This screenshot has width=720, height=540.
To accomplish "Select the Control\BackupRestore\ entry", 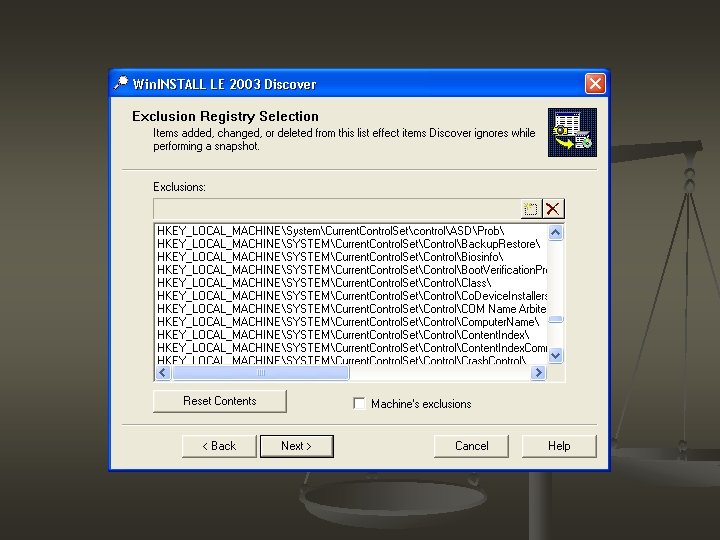I will coord(349,244).
